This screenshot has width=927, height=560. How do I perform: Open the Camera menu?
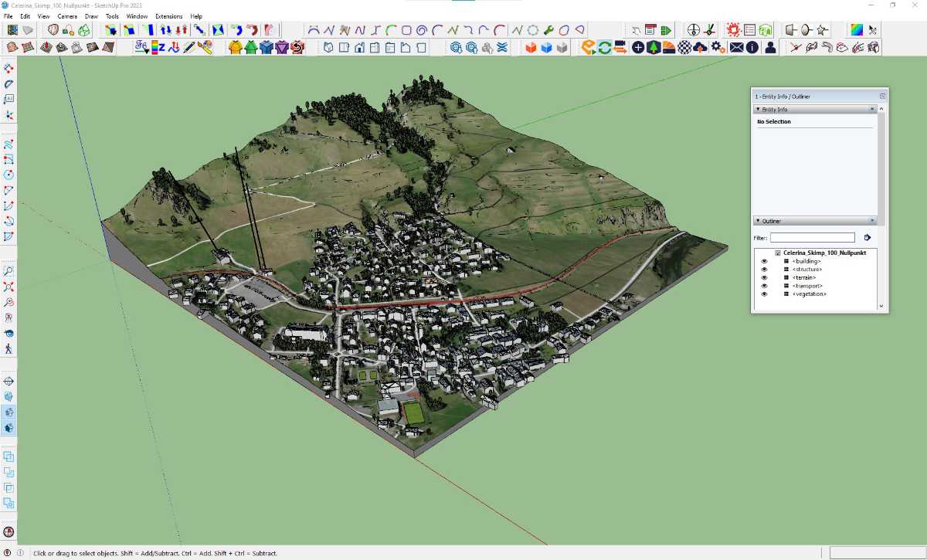pos(67,16)
